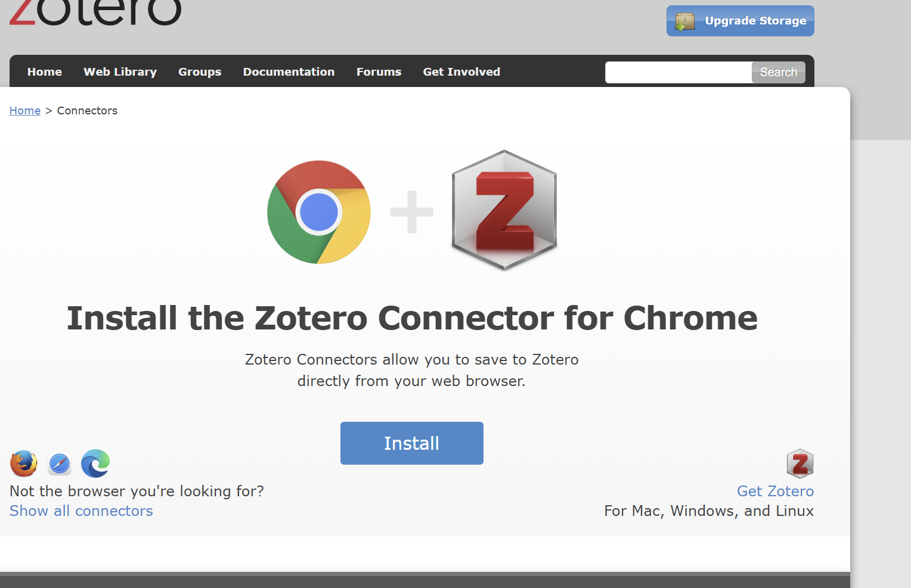Open Get Involved navigation item
This screenshot has height=588, width=911.
pos(461,72)
